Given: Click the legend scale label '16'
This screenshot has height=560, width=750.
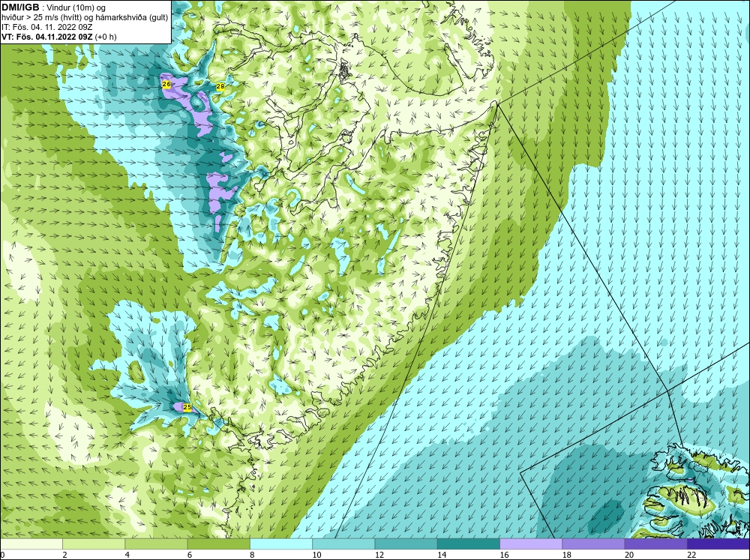Looking at the screenshot, I should point(504,555).
